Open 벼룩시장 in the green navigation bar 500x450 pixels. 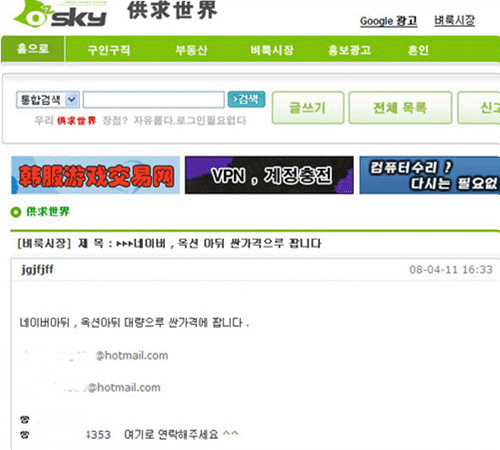tap(272, 50)
